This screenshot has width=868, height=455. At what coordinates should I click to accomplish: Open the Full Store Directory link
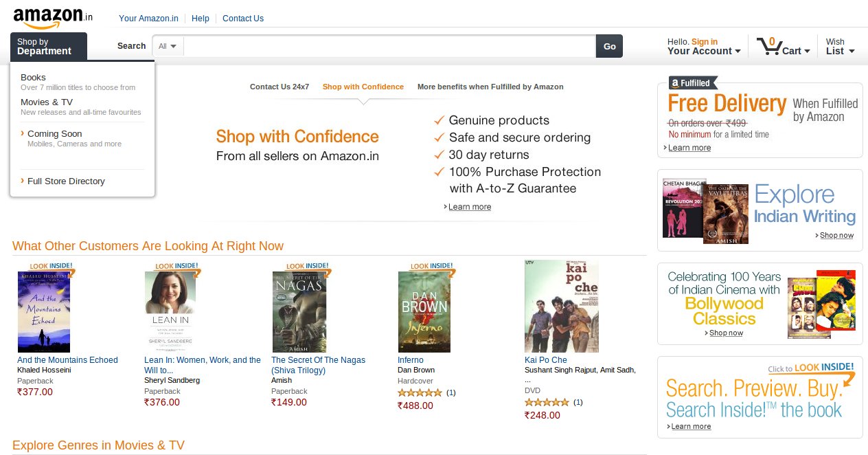pyautogui.click(x=66, y=181)
